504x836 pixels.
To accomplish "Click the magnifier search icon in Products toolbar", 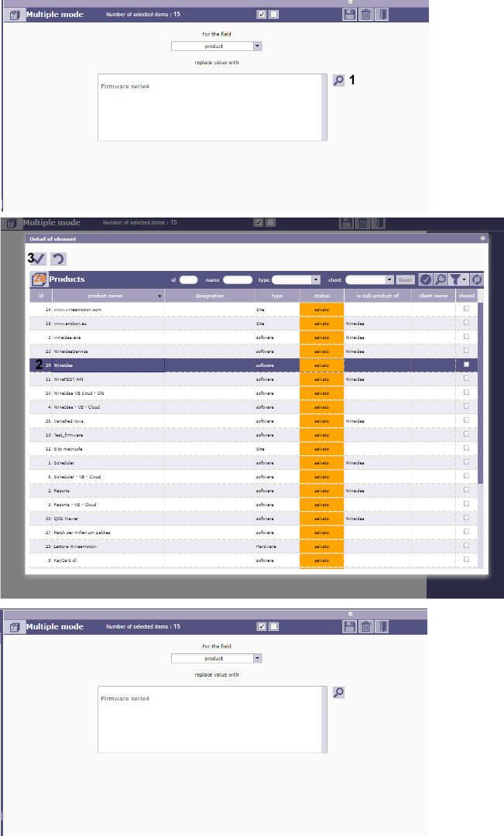I will pyautogui.click(x=441, y=279).
